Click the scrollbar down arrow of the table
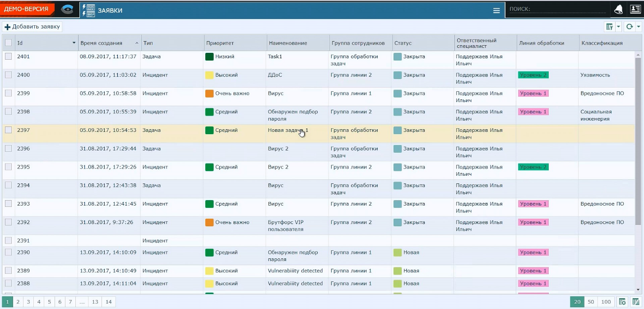The width and height of the screenshot is (644, 309). pos(638,290)
